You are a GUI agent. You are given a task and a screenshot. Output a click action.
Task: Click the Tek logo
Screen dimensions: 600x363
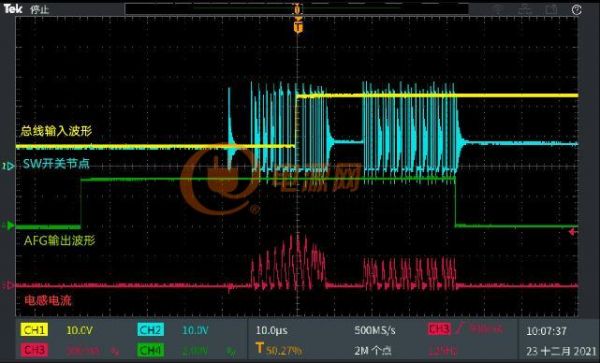[x=13, y=9]
